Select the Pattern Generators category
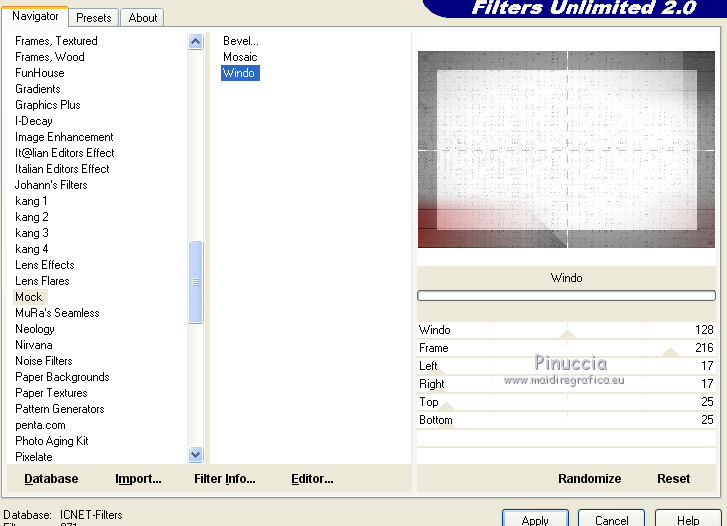 (59, 409)
